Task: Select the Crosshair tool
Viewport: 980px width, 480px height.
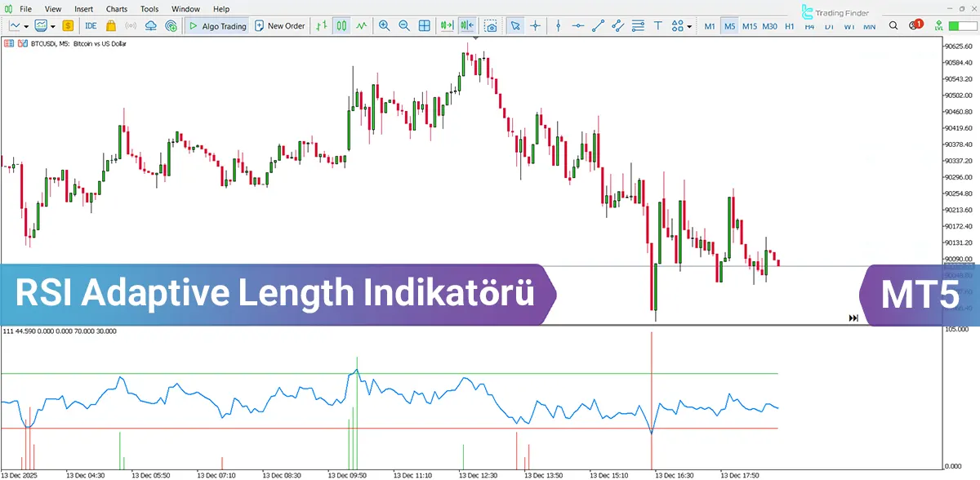Action: [x=535, y=25]
